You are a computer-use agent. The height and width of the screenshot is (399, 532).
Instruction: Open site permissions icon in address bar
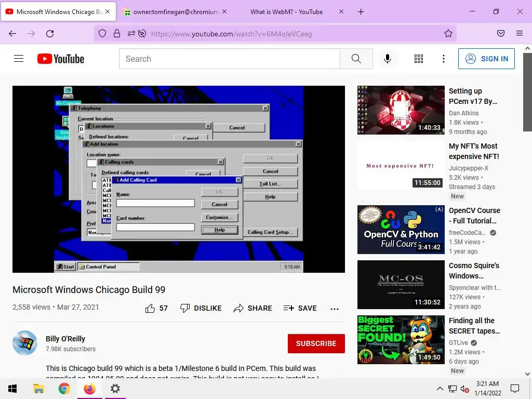pyautogui.click(x=131, y=33)
